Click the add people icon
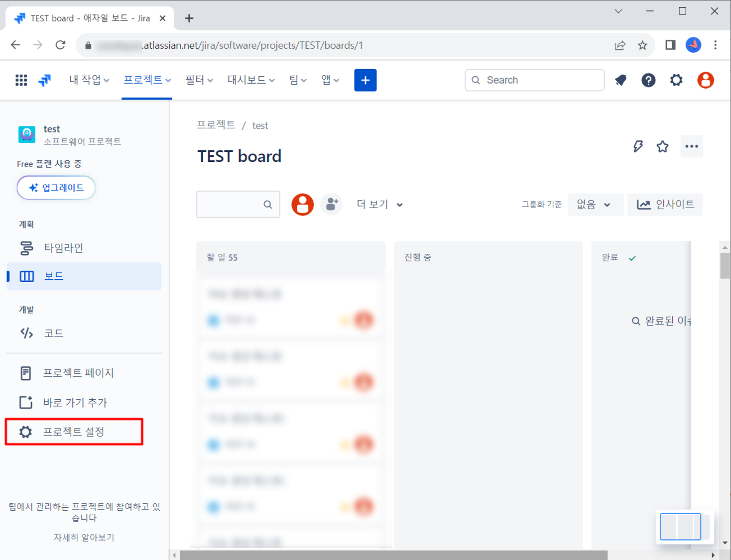 click(x=331, y=204)
